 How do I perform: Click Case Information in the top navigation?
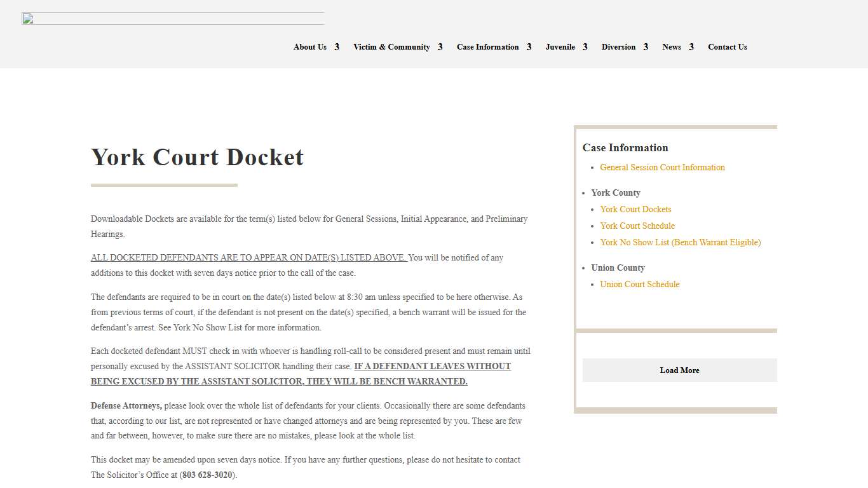point(487,47)
